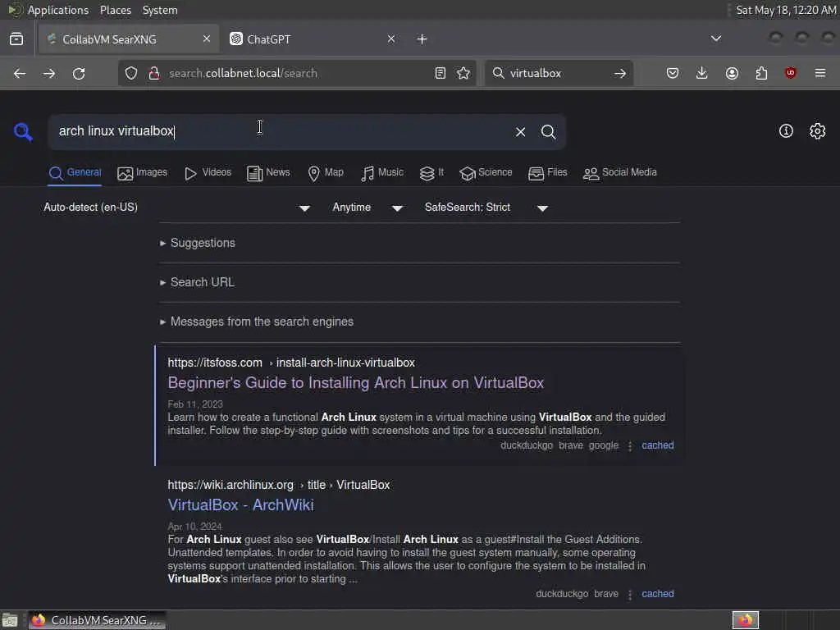Switch to the Videos category
This screenshot has height=630, width=840.
tap(208, 173)
